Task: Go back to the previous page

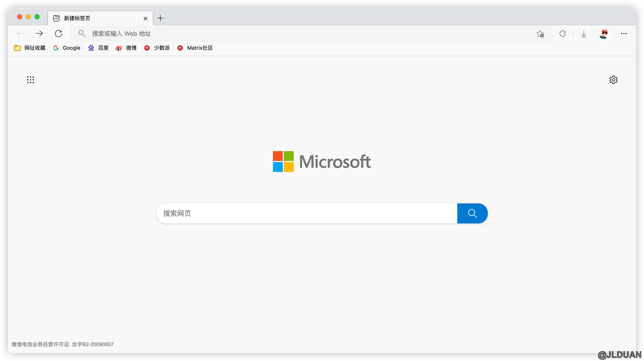Action: click(x=20, y=34)
